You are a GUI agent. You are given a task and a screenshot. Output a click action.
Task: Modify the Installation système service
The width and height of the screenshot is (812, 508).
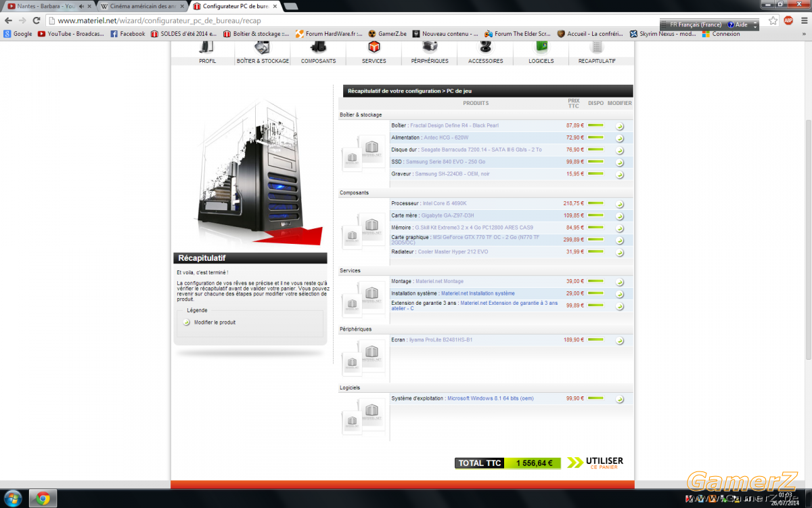619,294
